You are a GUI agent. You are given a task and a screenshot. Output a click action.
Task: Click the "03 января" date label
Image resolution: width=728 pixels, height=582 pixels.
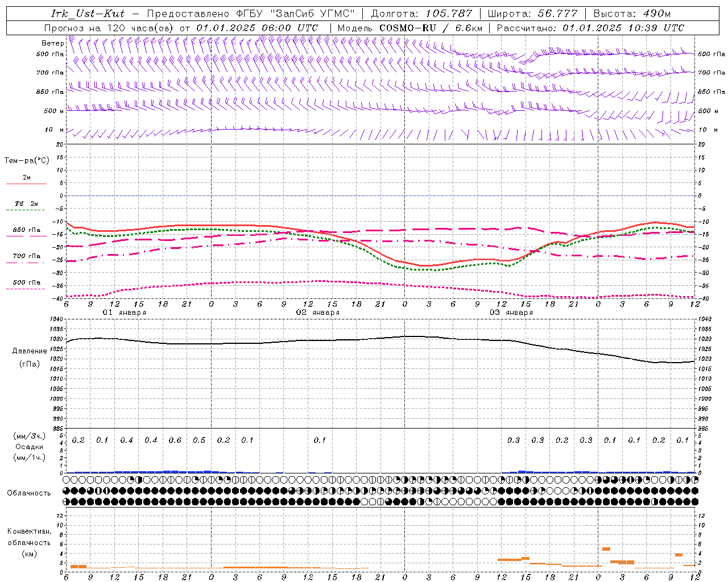click(x=511, y=313)
